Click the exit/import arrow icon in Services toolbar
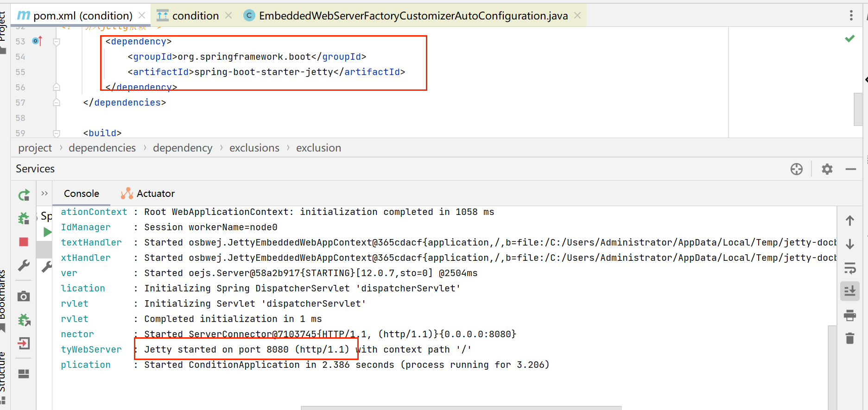Screen dimensions: 868x410 tap(24, 343)
